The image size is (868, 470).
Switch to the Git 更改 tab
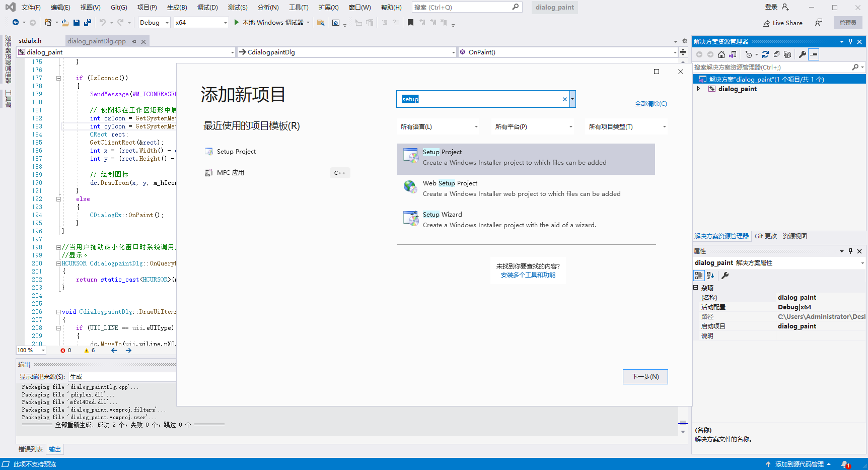point(765,236)
